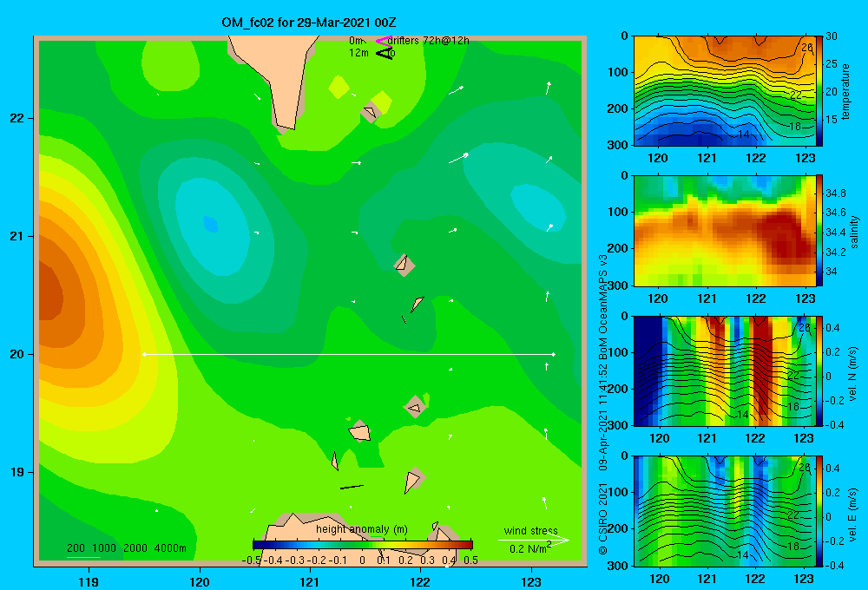The image size is (868, 590).
Task: Click the salinity color scale bar
Action: click(x=819, y=231)
